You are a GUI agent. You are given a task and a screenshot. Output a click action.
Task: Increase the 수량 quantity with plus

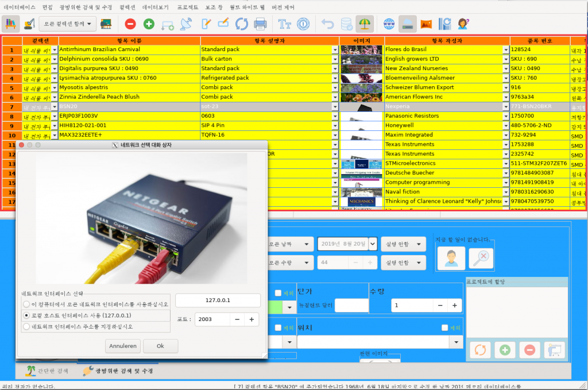(455, 305)
